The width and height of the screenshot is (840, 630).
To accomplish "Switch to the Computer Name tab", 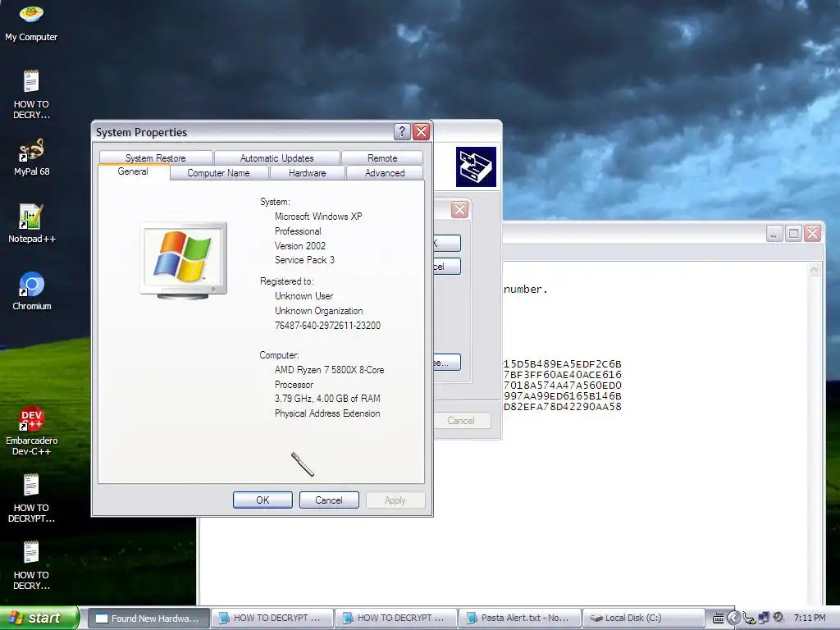I will [x=218, y=173].
